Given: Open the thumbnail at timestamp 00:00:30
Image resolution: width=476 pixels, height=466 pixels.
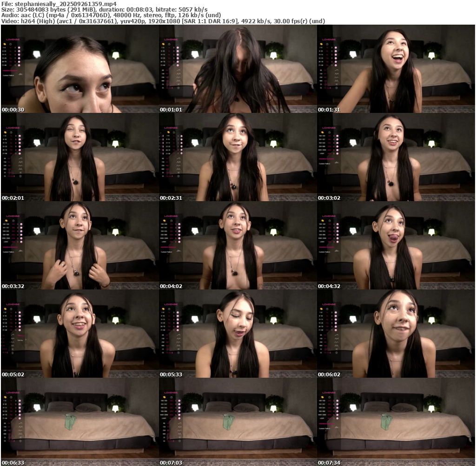Looking at the screenshot, I should 79,69.
